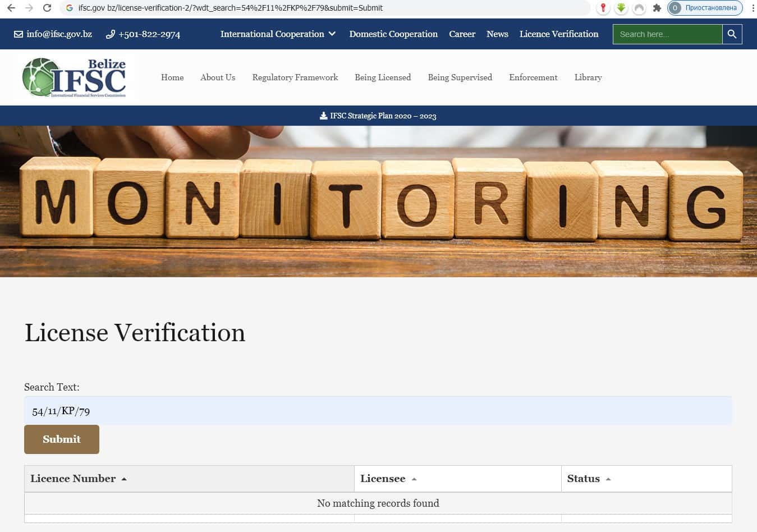Open the browser three-dot menu
757x532 pixels.
click(x=753, y=8)
